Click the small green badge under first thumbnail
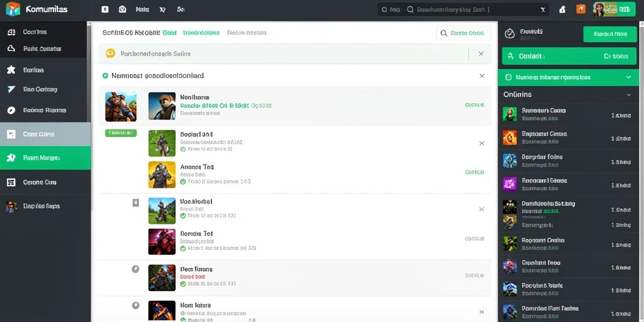 (121, 133)
